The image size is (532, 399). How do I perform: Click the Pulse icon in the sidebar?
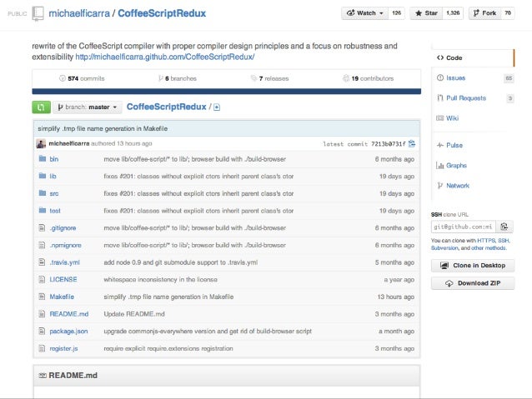click(x=440, y=146)
